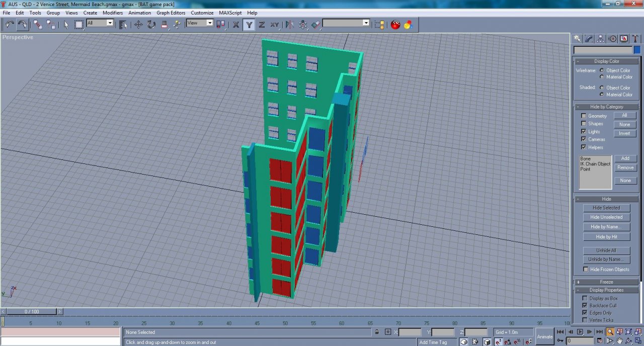The image size is (644, 346).
Task: Select the Select and Link tool
Action: click(x=38, y=24)
